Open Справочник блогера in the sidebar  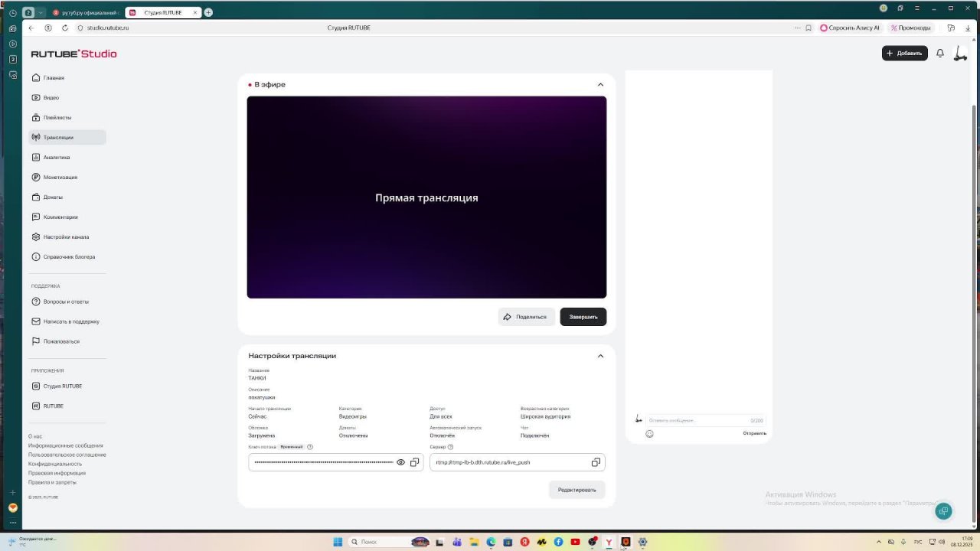67,257
